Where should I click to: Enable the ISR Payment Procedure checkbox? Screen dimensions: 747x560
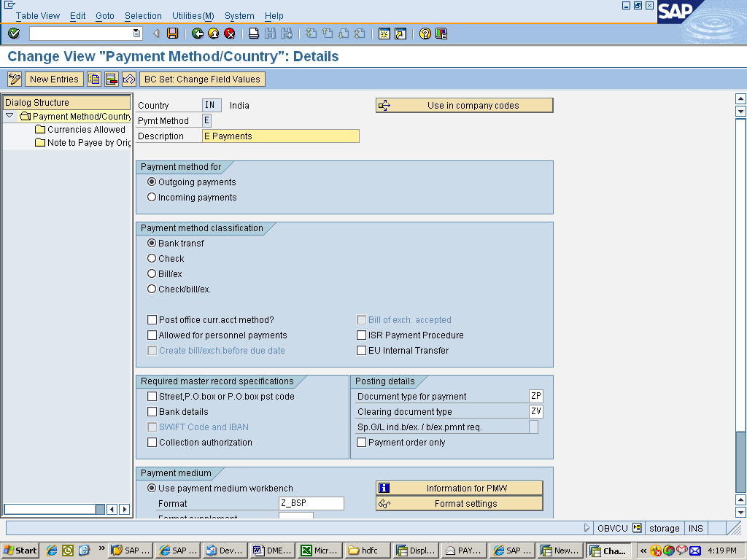pyautogui.click(x=361, y=335)
